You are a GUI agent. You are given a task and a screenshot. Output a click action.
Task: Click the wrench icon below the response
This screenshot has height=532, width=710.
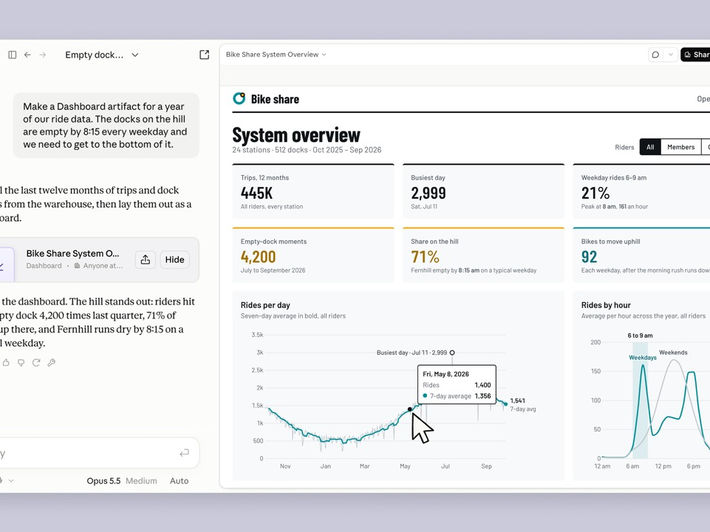click(x=52, y=363)
